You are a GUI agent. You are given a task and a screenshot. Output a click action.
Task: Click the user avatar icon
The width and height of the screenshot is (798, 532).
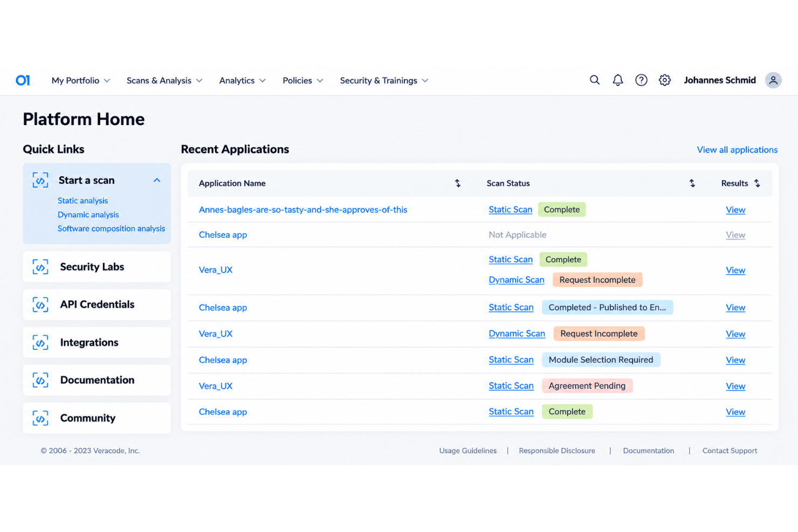click(773, 80)
